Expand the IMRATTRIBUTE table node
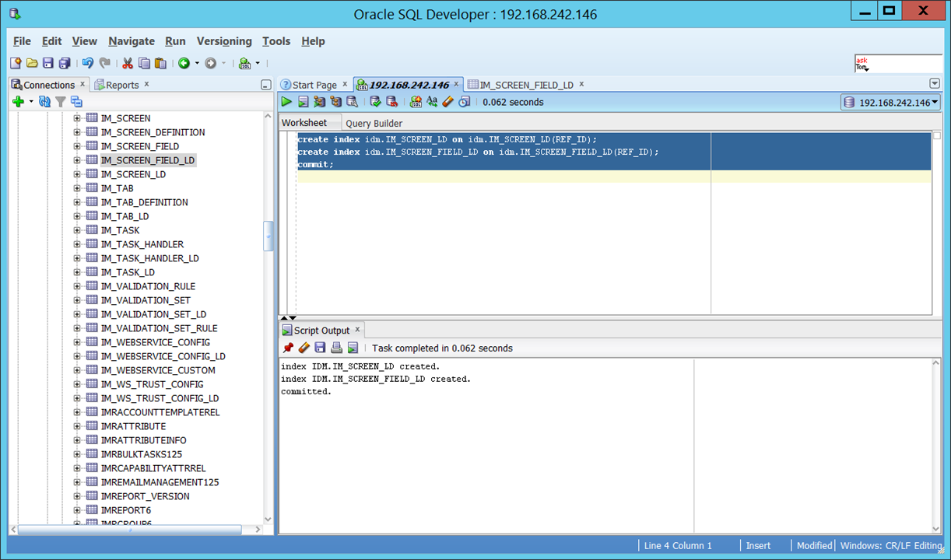951x560 pixels. pyautogui.click(x=77, y=426)
